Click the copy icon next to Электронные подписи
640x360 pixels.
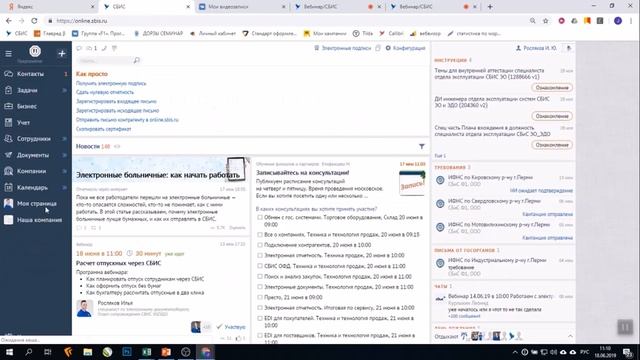378,48
